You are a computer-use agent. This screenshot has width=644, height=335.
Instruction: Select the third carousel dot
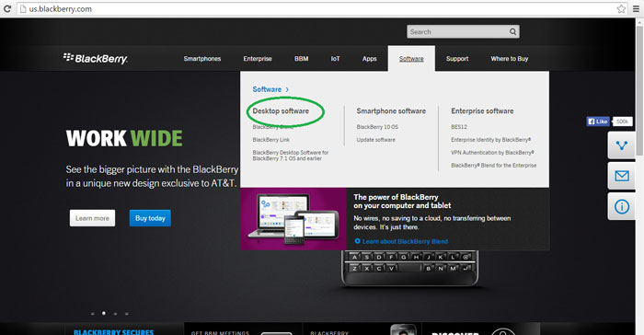[115, 314]
